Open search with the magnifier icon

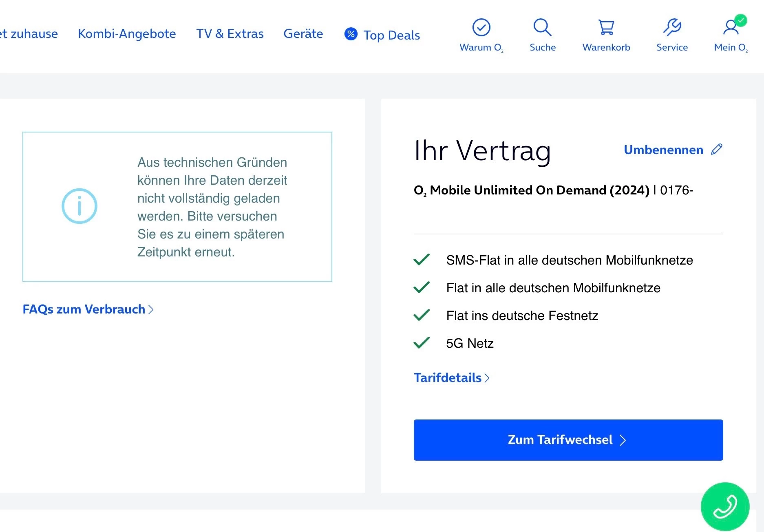pos(542,27)
